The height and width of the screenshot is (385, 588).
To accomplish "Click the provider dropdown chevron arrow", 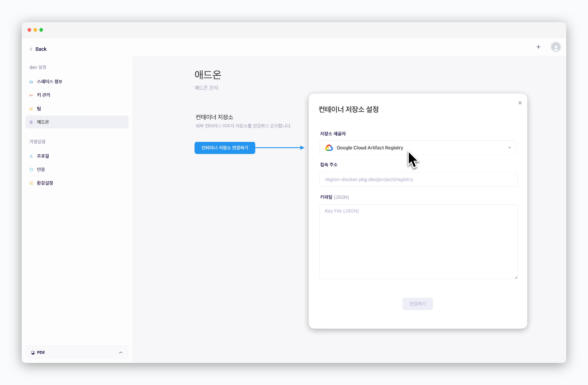I will pyautogui.click(x=509, y=148).
